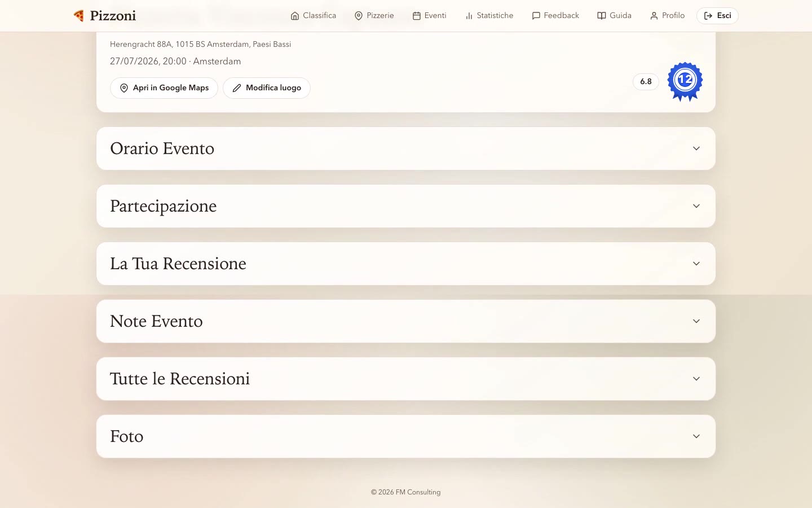Navigate to Eventi in the top menu
The height and width of the screenshot is (508, 812).
point(430,16)
